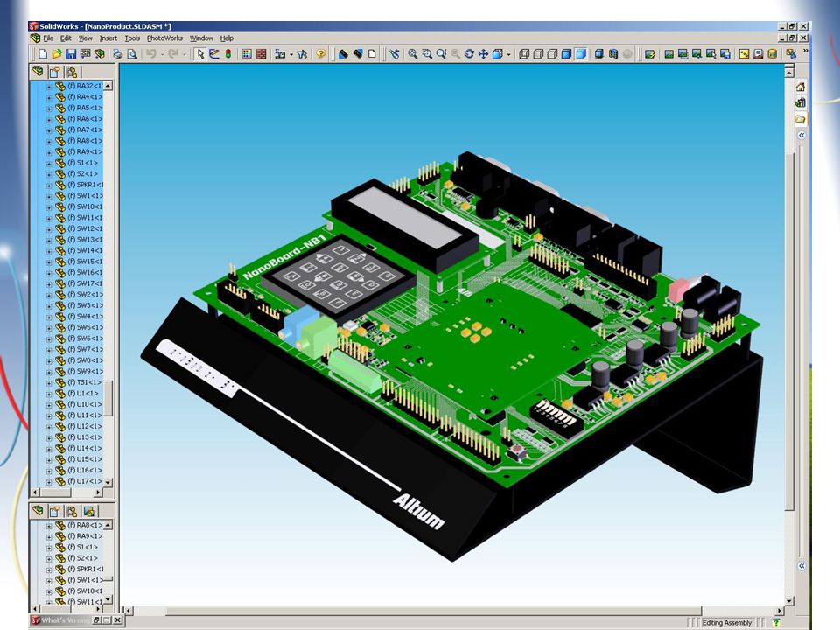The image size is (840, 630).
Task: Save the assembly with the floppy disk icon
Action: click(x=71, y=54)
